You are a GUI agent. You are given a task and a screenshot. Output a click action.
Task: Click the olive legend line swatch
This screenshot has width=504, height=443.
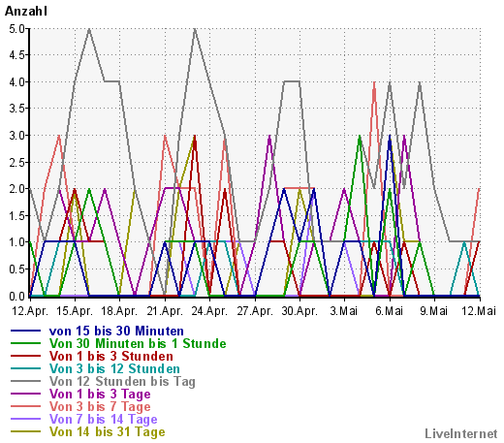coord(25,431)
